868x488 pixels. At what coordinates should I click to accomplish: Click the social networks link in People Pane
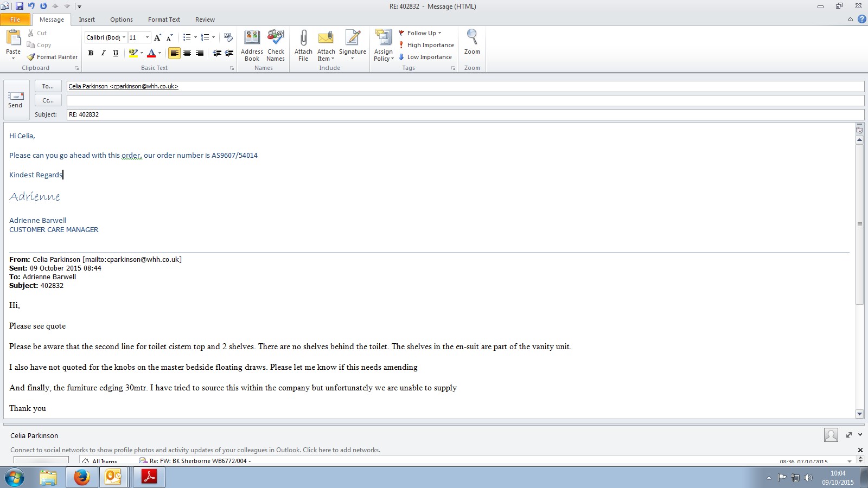pos(195,450)
